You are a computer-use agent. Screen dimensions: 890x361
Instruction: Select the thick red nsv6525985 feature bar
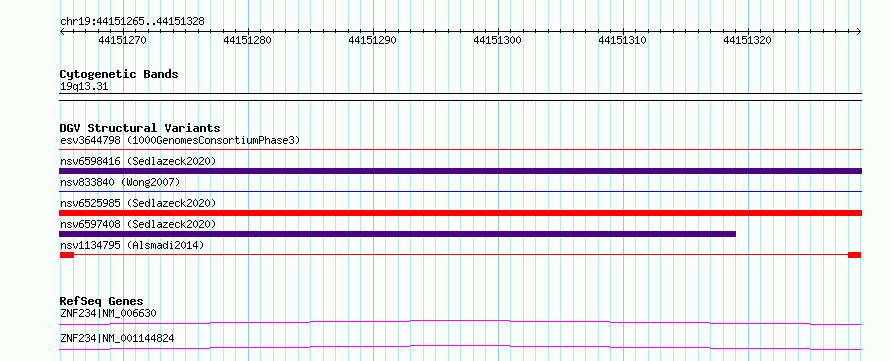click(460, 213)
